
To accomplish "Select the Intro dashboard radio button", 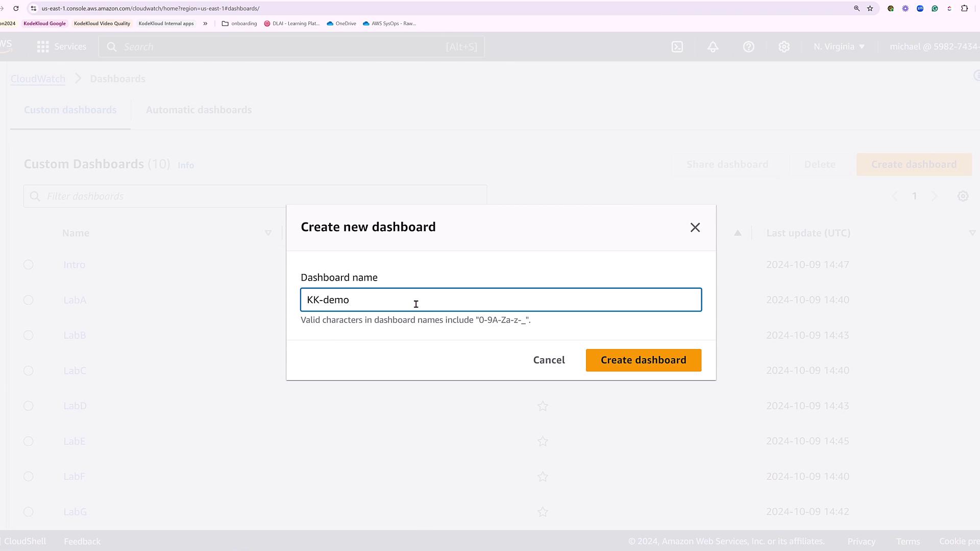I will pyautogui.click(x=29, y=265).
